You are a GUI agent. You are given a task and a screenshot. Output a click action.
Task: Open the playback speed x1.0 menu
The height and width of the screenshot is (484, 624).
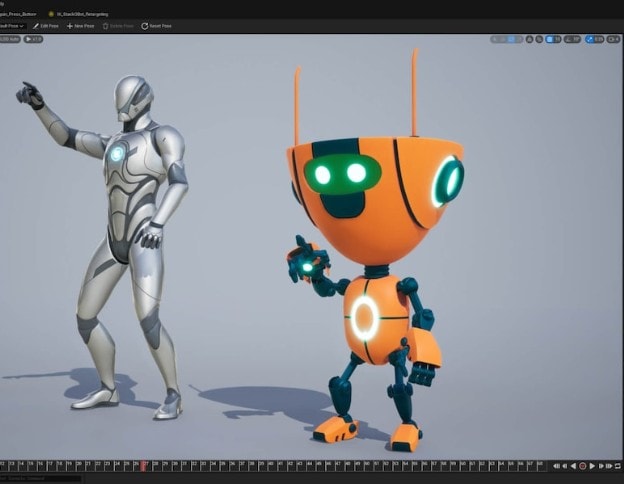point(33,39)
